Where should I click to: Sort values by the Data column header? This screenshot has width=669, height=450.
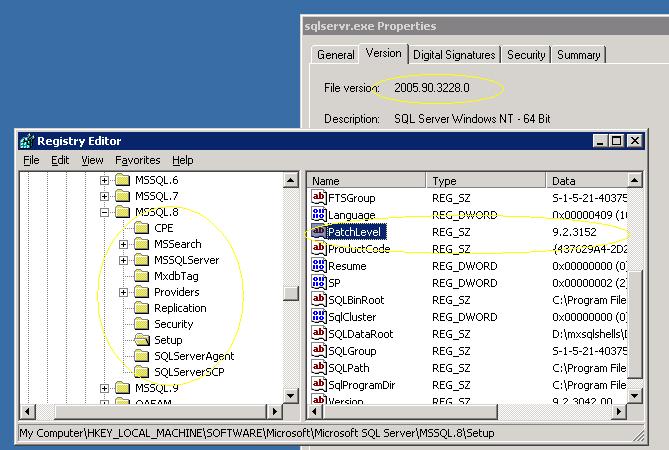click(587, 181)
